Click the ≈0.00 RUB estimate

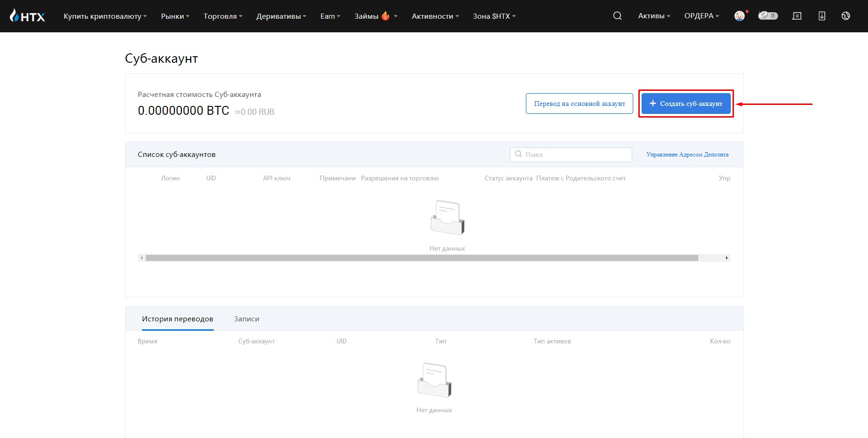pos(254,112)
